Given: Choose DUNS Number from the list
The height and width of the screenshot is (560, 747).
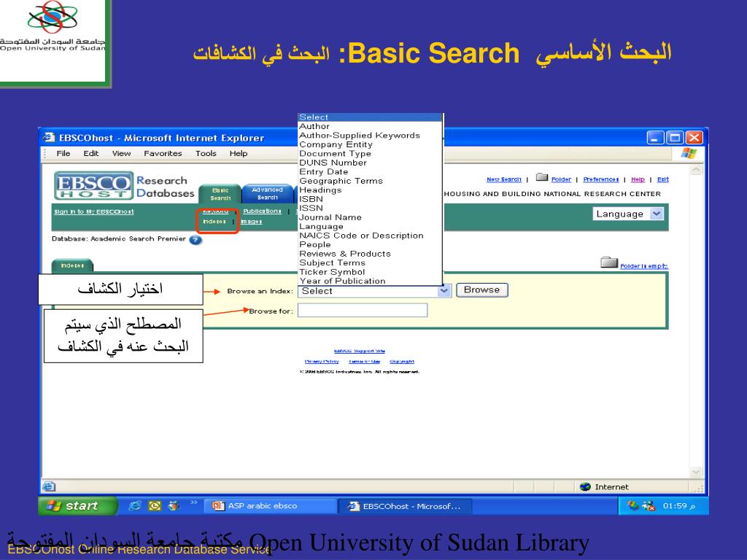Looking at the screenshot, I should tap(370, 163).
